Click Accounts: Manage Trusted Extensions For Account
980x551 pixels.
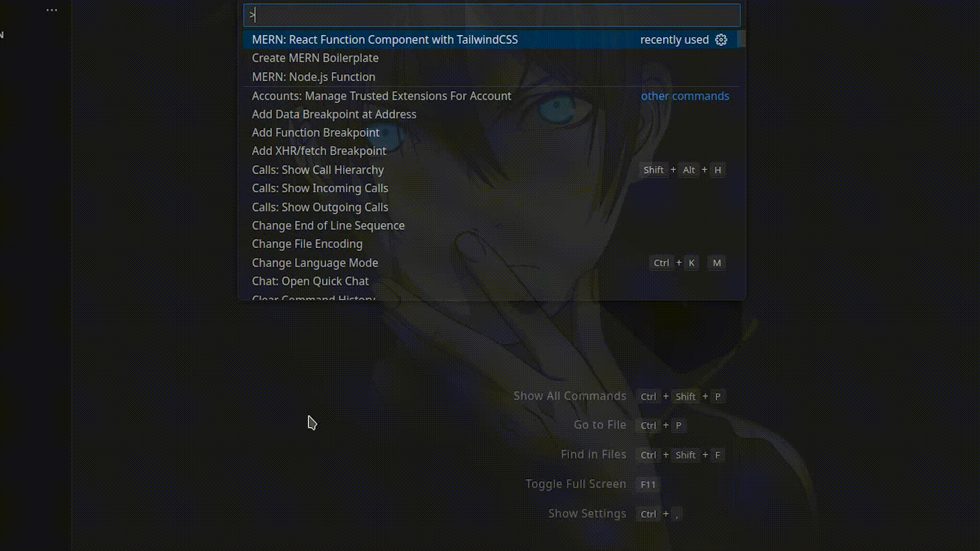[x=381, y=95]
